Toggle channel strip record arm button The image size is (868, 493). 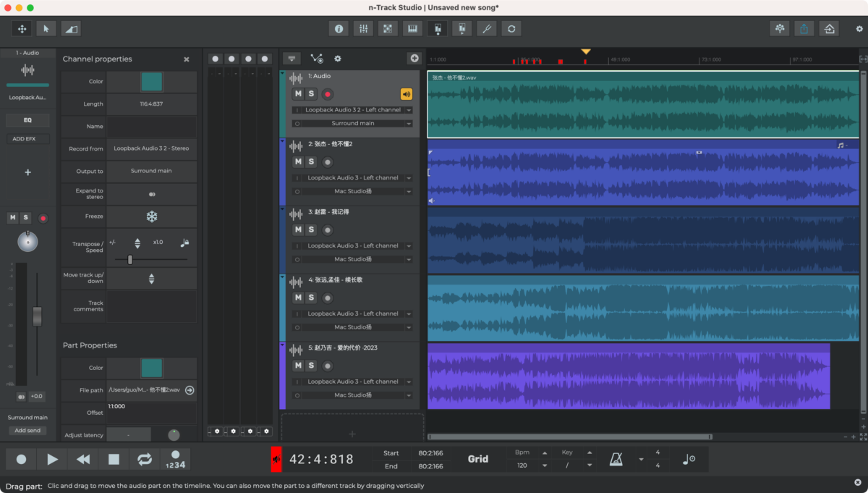pyautogui.click(x=43, y=218)
